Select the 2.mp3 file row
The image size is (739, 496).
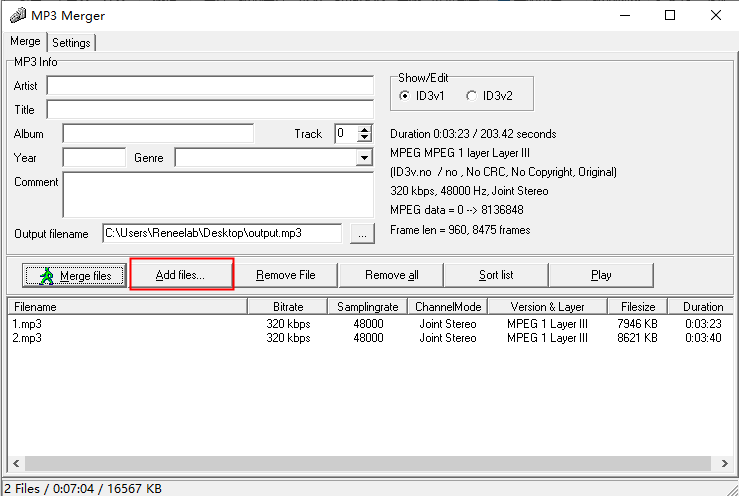370,338
